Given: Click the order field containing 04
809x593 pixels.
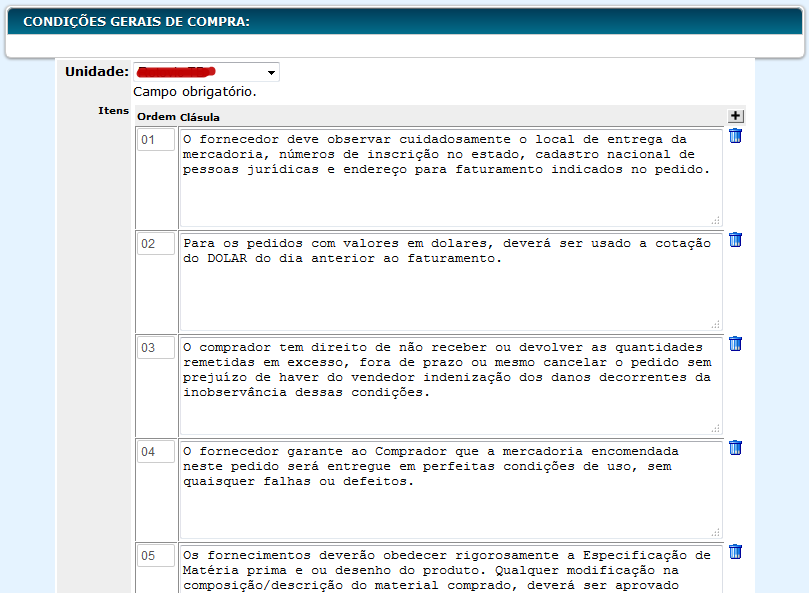Looking at the screenshot, I should [156, 452].
